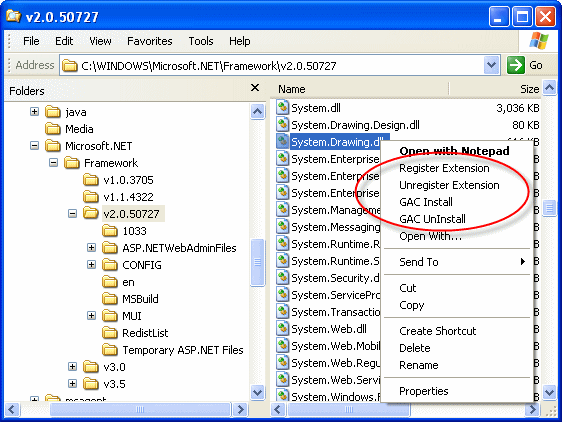The width and height of the screenshot is (562, 422).
Task: Click the System.Management file icon
Action: point(282,209)
